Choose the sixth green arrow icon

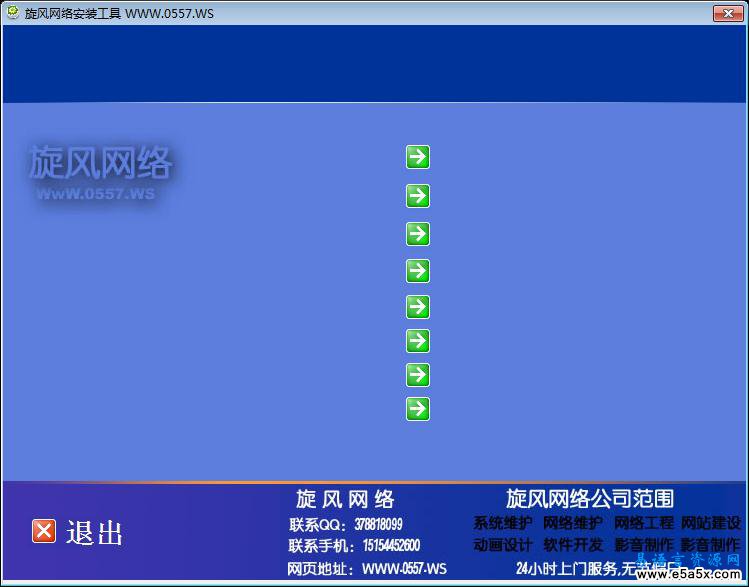[417, 341]
